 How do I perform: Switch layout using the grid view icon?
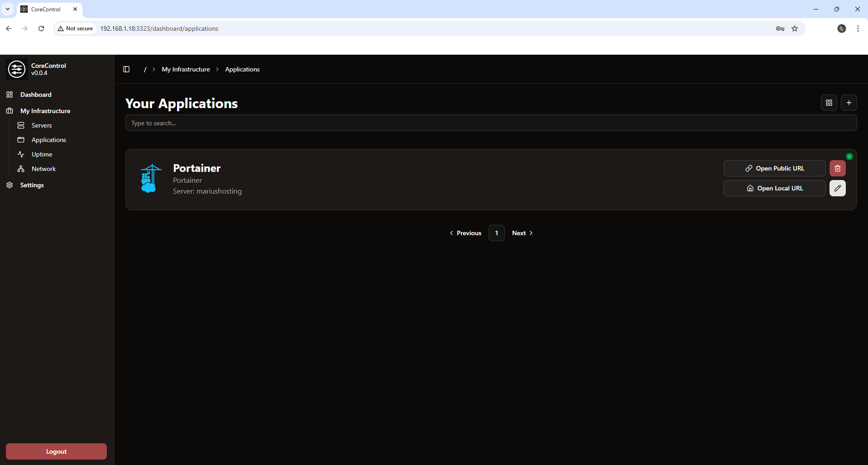click(829, 103)
